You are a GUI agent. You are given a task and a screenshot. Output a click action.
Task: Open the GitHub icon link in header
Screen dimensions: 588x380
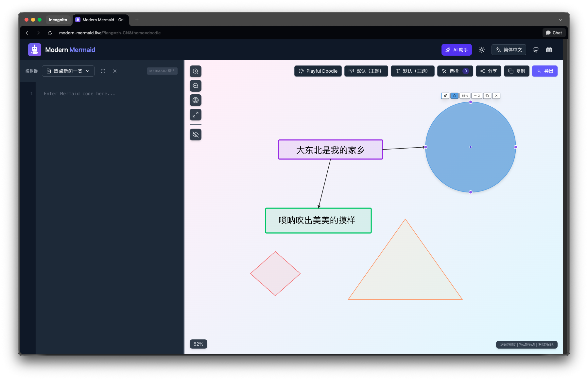536,50
